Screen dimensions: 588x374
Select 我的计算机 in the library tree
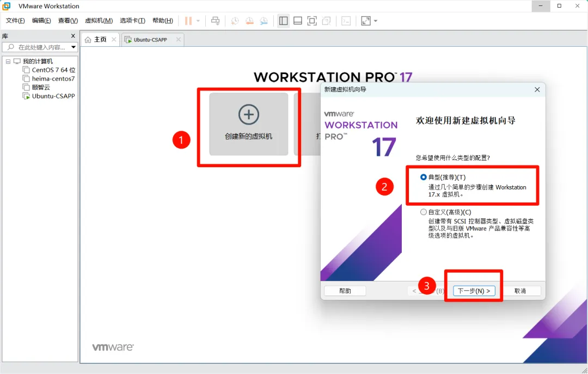click(38, 61)
